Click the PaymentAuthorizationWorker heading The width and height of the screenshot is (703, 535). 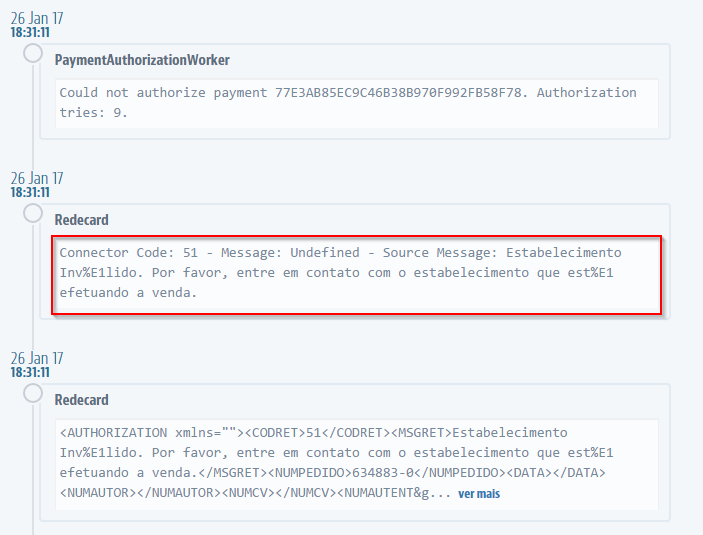point(142,60)
